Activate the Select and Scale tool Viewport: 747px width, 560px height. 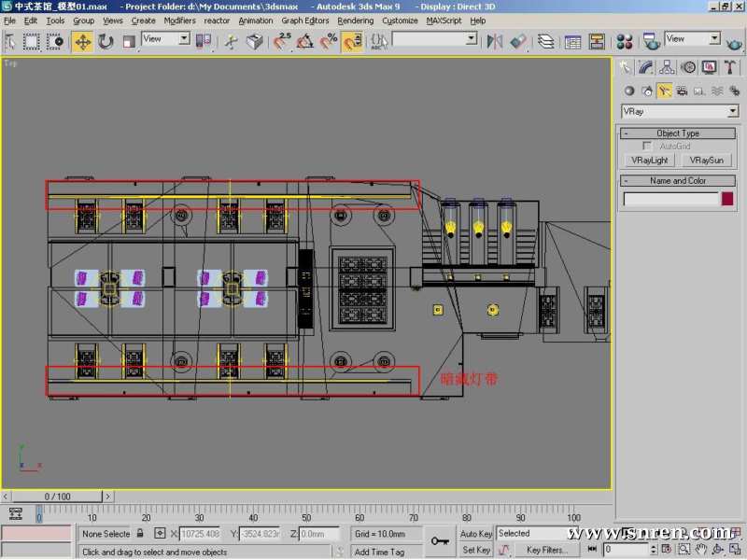point(129,42)
